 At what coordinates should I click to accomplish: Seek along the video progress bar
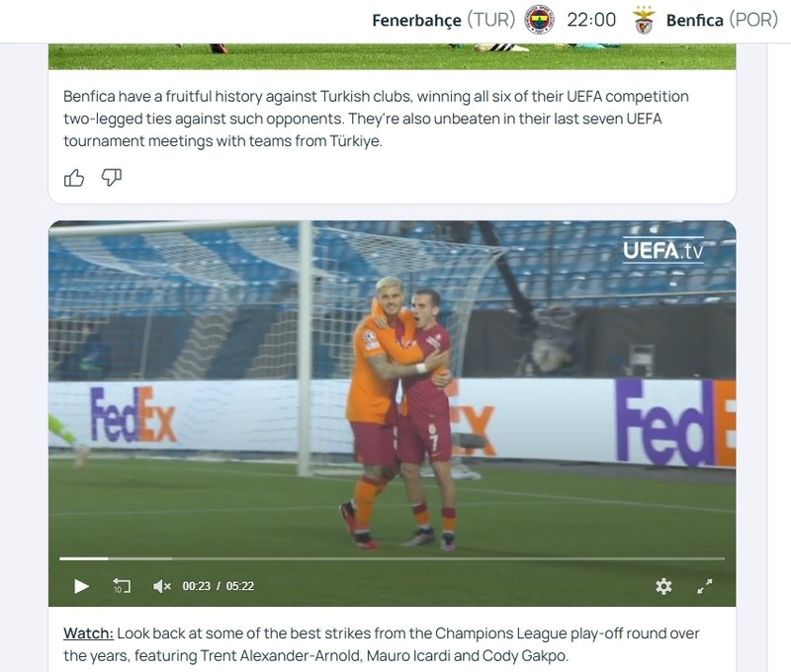point(392,558)
